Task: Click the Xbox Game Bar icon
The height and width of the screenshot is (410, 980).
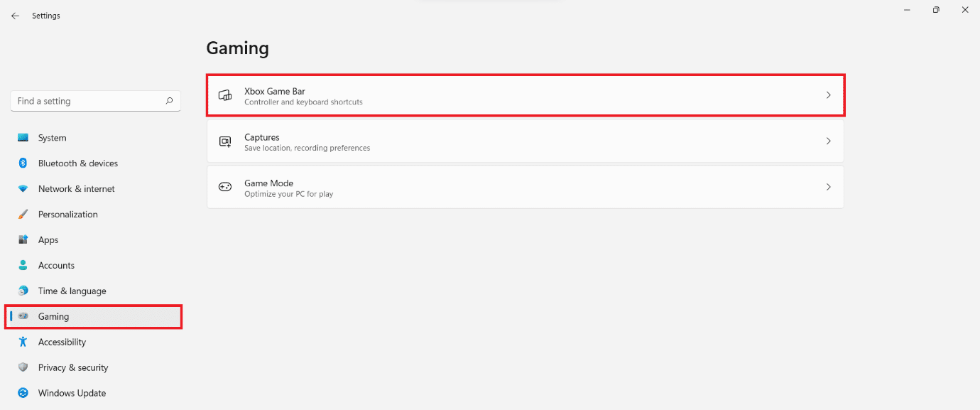Action: [x=225, y=95]
